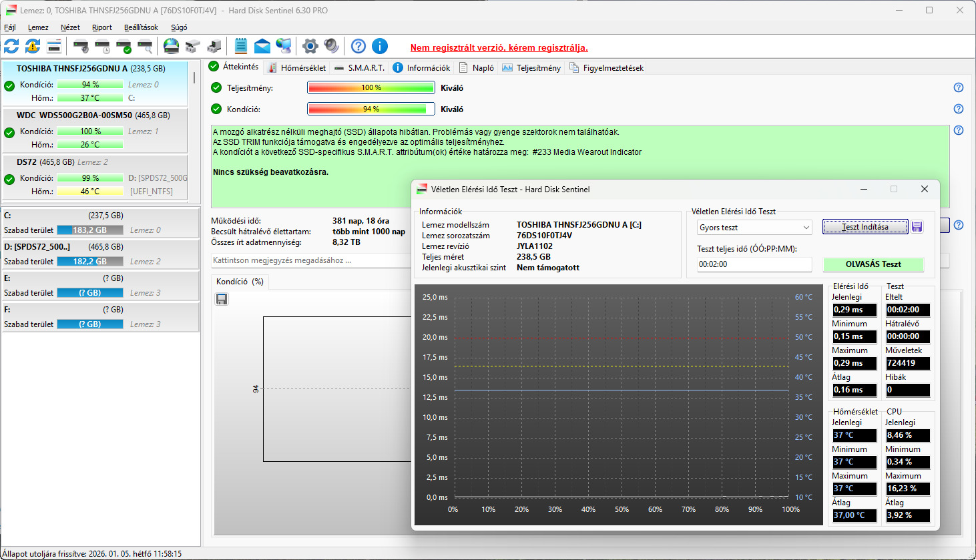Select the C: partition (237,5 GB)
The image size is (976, 560).
(101, 223)
